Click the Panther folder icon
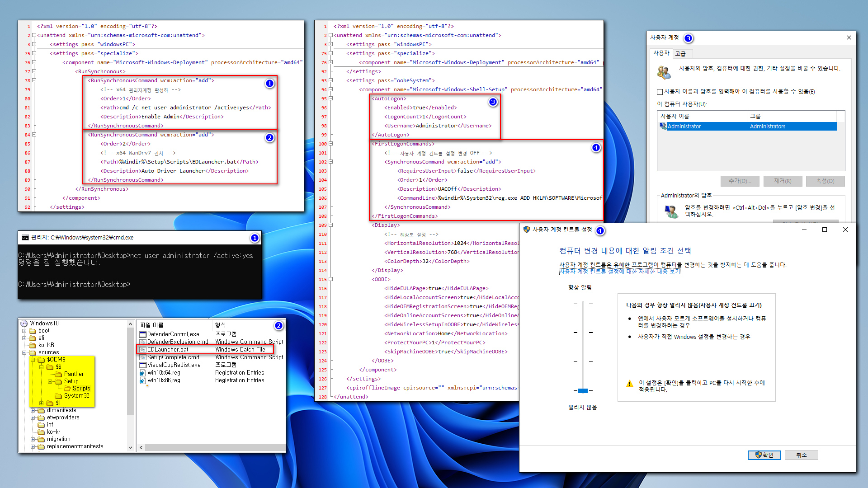The height and width of the screenshot is (488, 868). 58,374
